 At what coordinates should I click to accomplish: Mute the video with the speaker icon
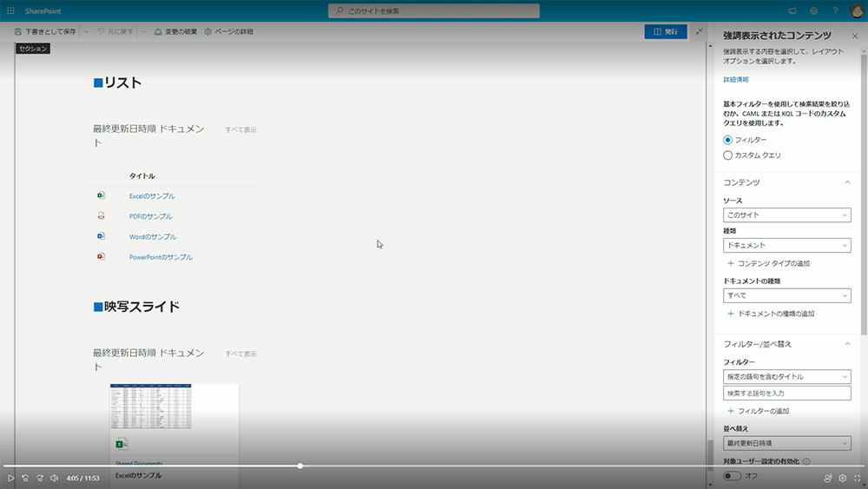[x=54, y=478]
